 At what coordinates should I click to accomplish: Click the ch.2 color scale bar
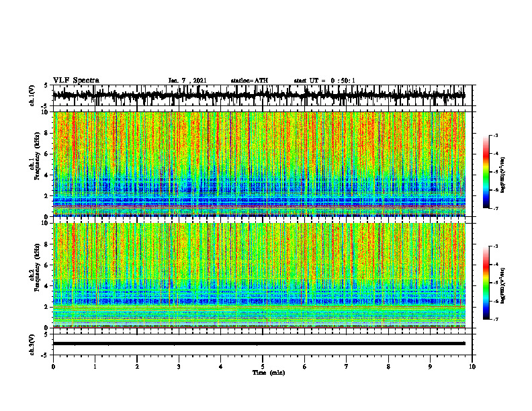pyautogui.click(x=486, y=283)
